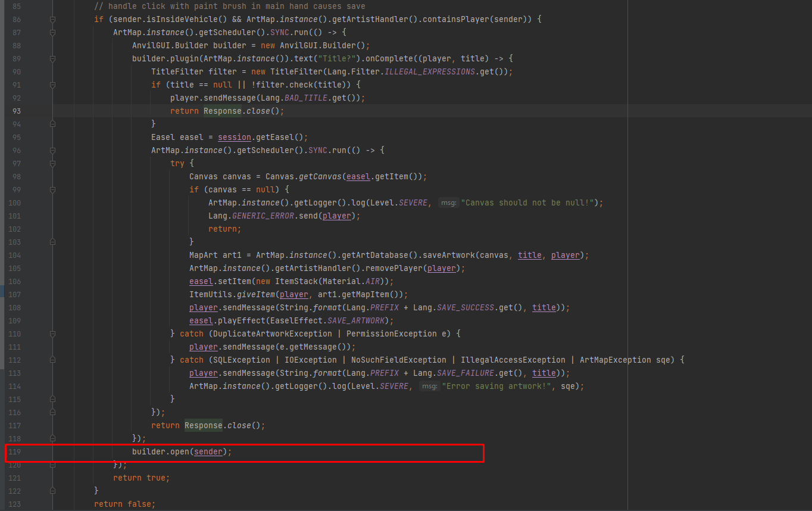
Task: Collapse the if block at line 86
Action: (x=52, y=19)
